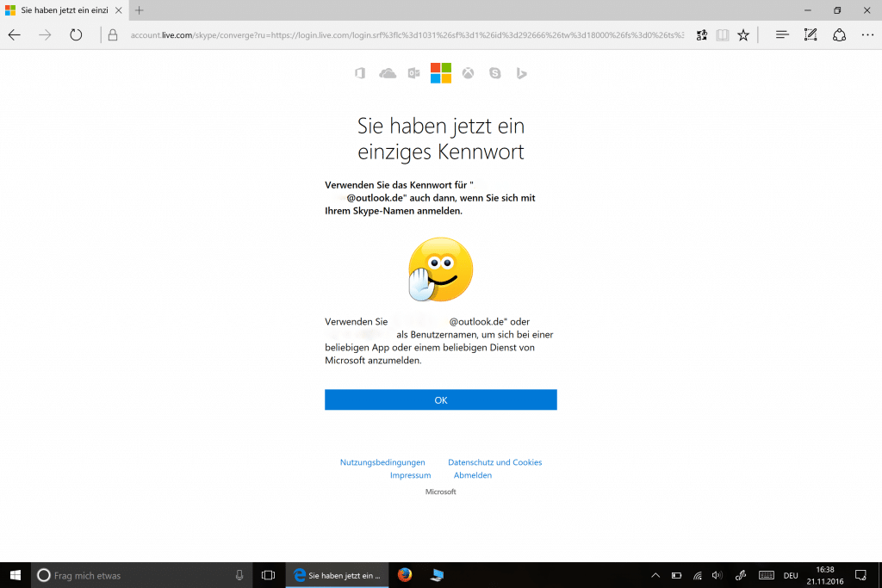
Task: Click the blue OK button
Action: (x=441, y=399)
